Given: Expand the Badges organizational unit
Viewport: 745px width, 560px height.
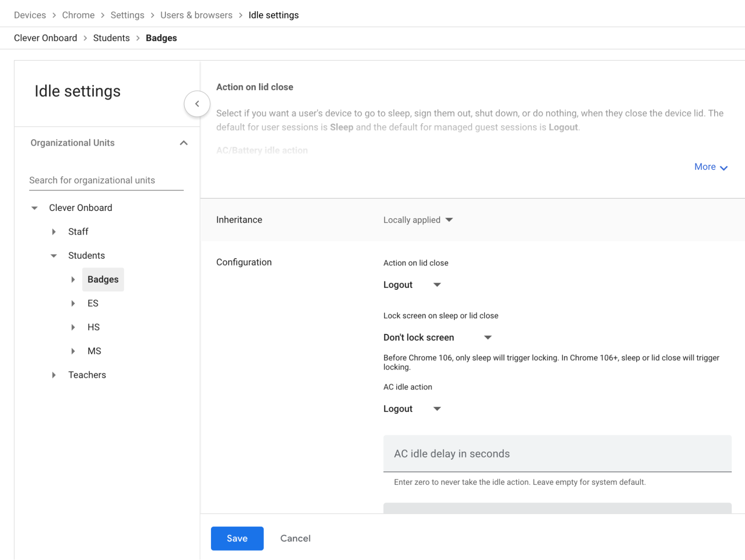Looking at the screenshot, I should click(x=73, y=279).
